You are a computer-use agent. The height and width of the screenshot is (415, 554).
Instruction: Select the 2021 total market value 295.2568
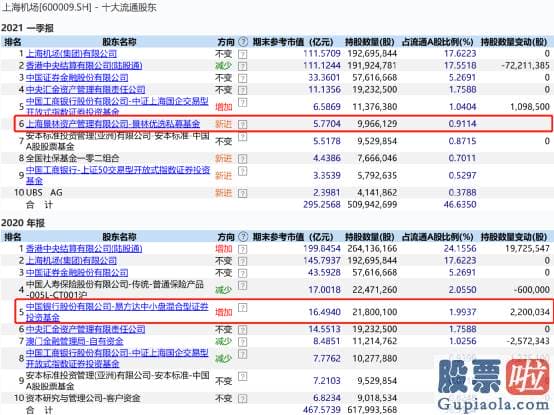click(x=322, y=204)
